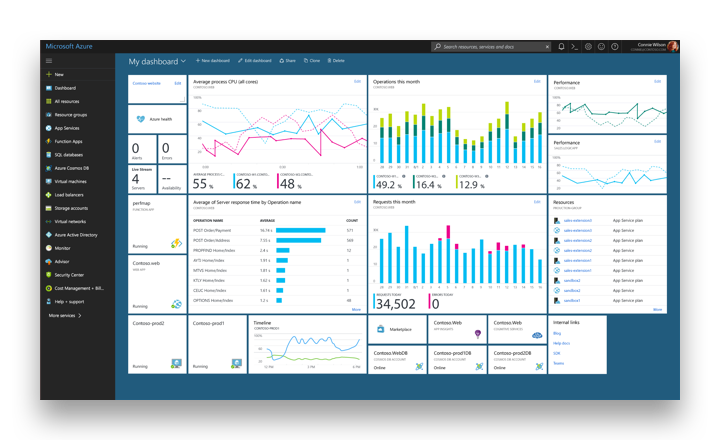
Task: Click Edit on Operations this month chart
Action: tap(537, 81)
